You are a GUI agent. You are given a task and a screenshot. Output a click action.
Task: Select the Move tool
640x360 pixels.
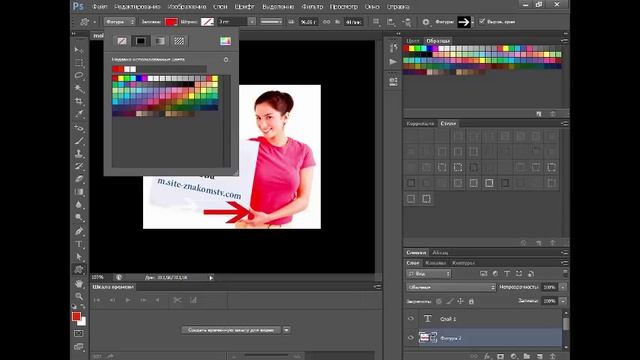(79, 50)
